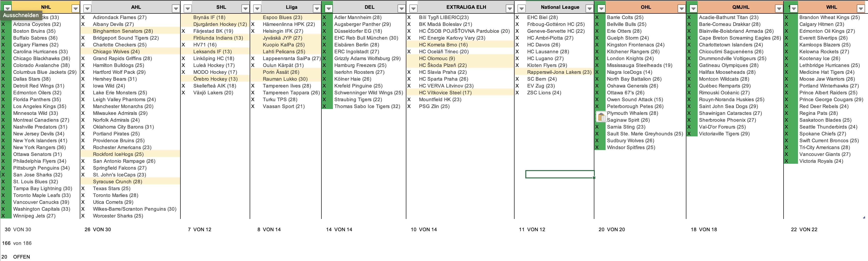Select the Frölunda Indians (13) cell
Viewport: 868px width, 261px height.
(x=221, y=38)
